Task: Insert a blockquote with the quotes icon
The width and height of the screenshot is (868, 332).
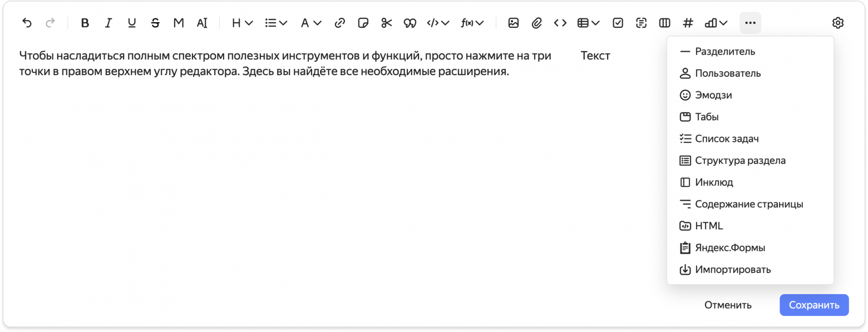Action: (410, 23)
